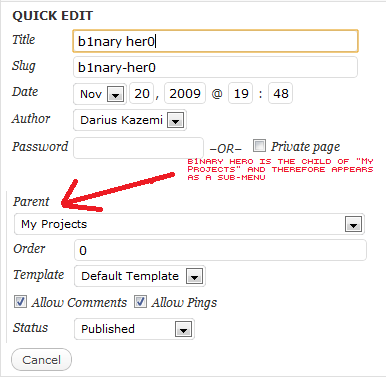Uncheck the Allow Comments checkbox
Viewport: 386px width, 377px height.
pos(20,302)
